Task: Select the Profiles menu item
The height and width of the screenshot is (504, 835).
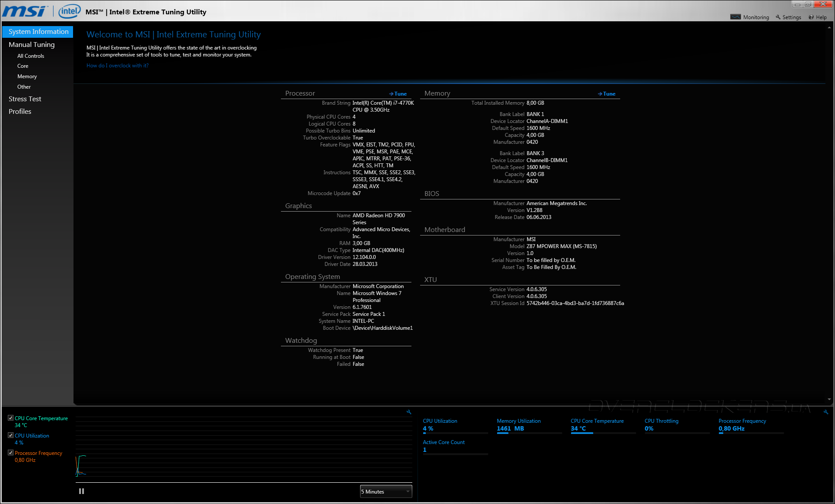Action: click(20, 112)
